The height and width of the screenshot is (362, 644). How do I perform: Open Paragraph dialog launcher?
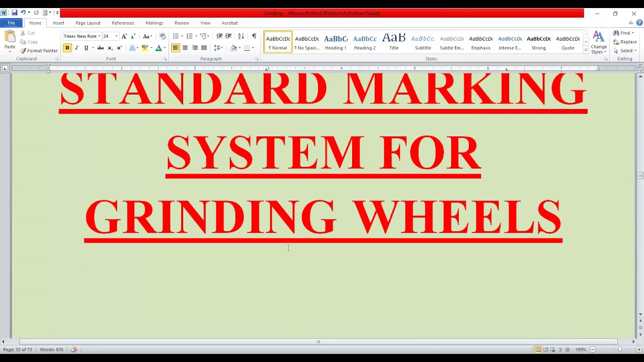point(257,59)
